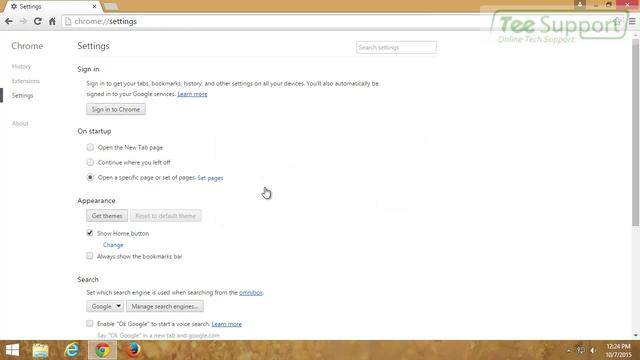Enable Always show the bookmarks bar

[x=90, y=256]
